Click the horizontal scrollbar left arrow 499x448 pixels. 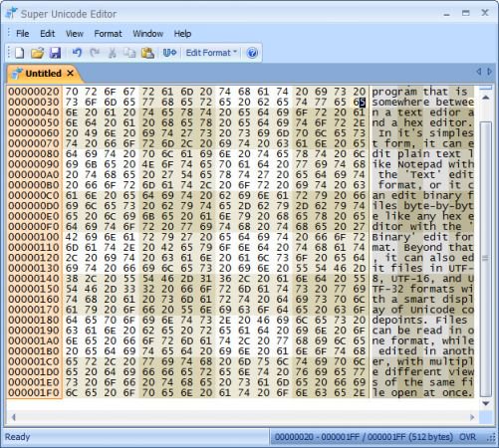(14, 417)
